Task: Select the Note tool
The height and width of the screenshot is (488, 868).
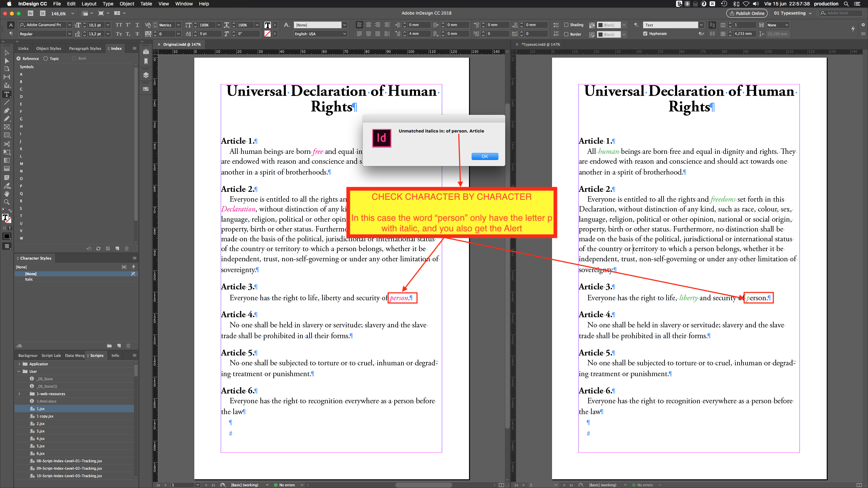Action: [x=6, y=178]
